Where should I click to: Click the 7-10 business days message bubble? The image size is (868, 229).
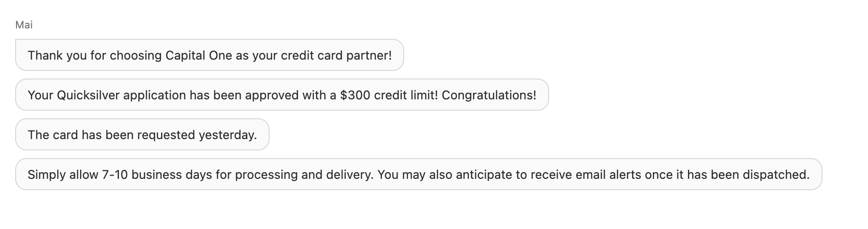click(418, 174)
